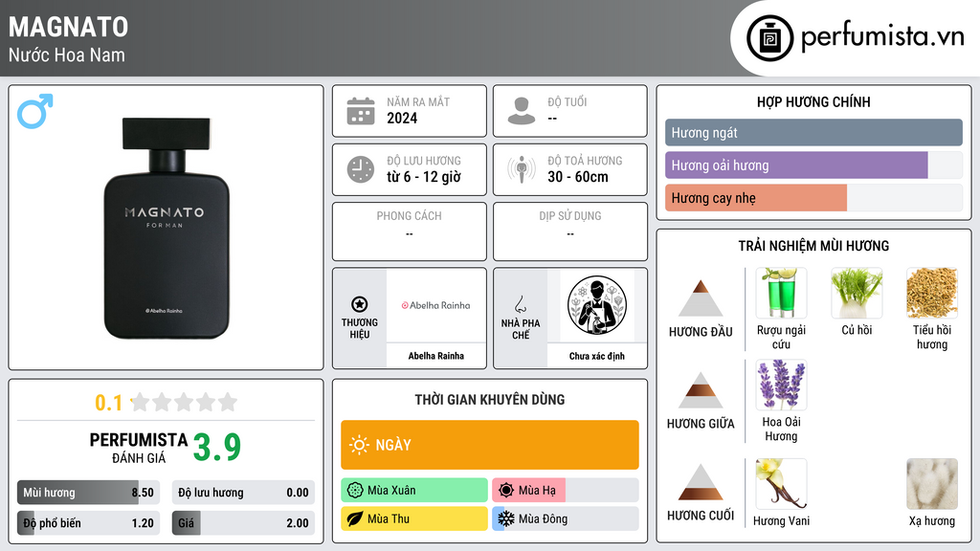Click the snowflake icon for Mùa Đông
This screenshot has width=980, height=551.
tap(506, 518)
